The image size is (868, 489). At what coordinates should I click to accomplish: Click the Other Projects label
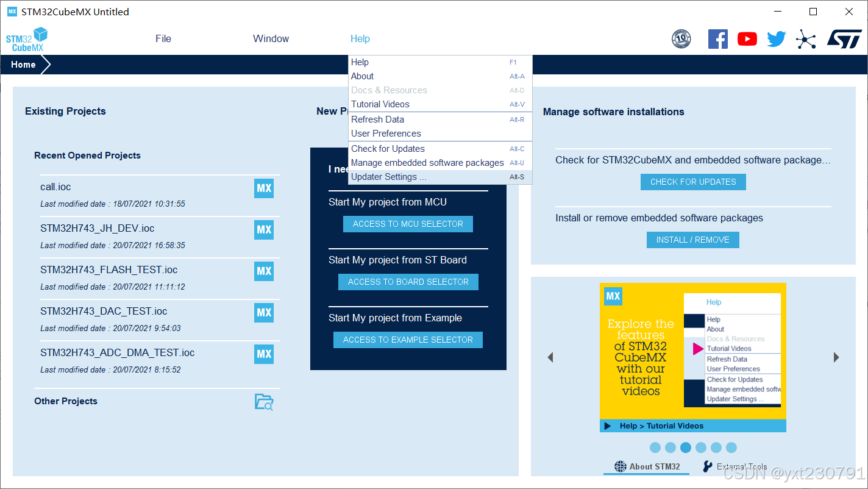[x=66, y=401]
